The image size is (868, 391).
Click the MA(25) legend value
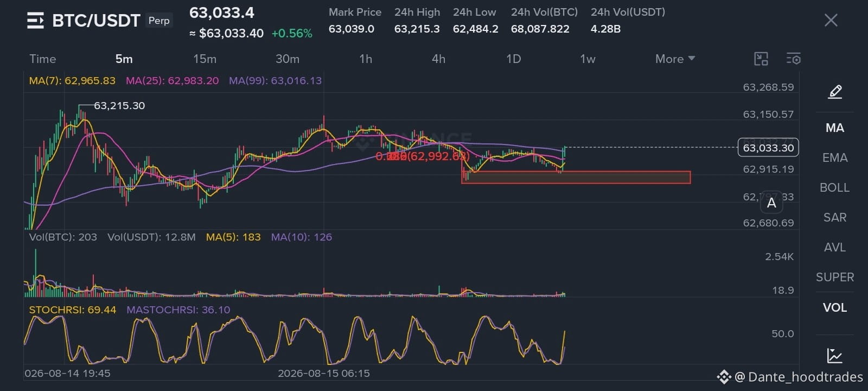point(173,80)
